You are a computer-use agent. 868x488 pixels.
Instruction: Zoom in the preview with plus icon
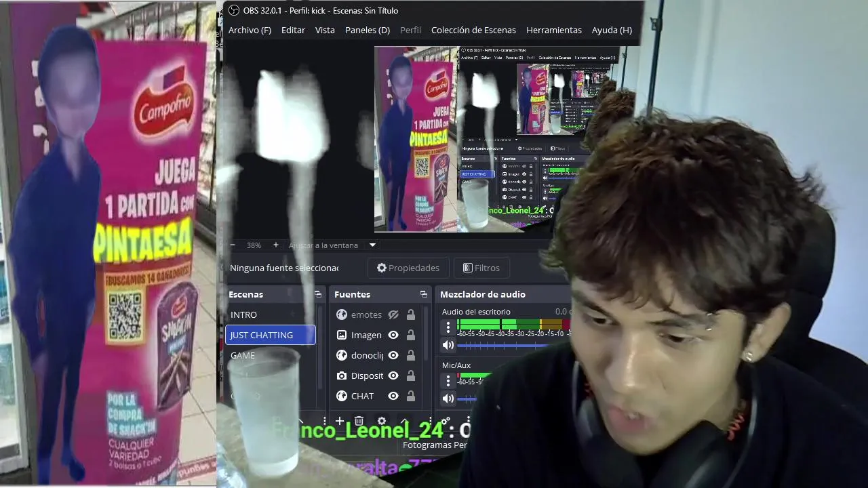(275, 245)
